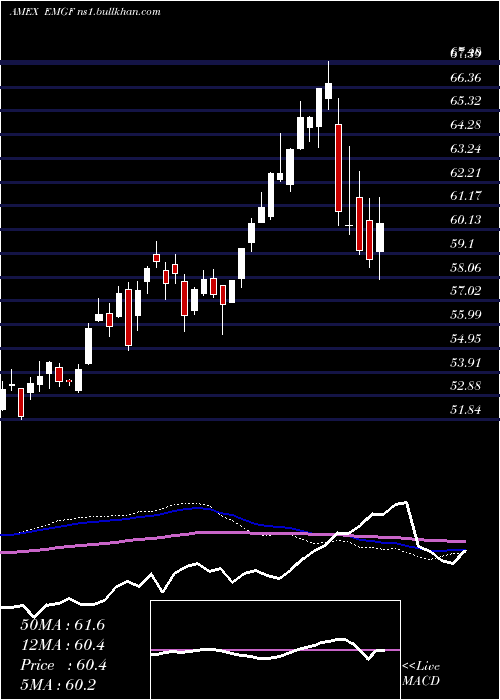Image resolution: width=500 pixels, height=700 pixels.
Task: Select the Price : 60.4 readout
Action: 63,665
